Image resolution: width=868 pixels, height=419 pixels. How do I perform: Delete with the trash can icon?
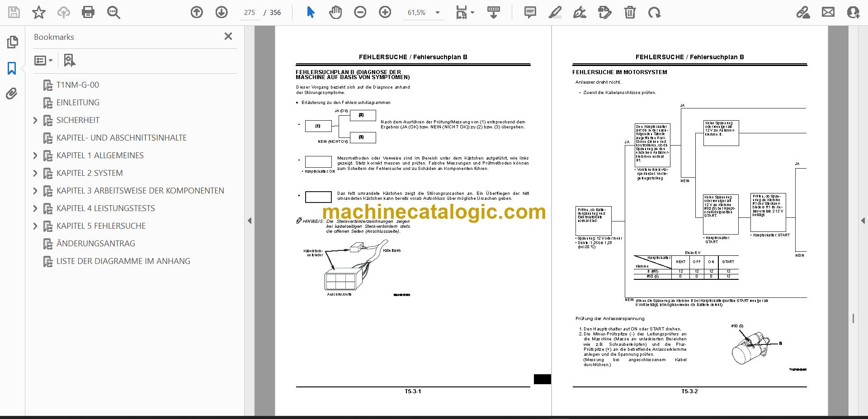tap(630, 12)
